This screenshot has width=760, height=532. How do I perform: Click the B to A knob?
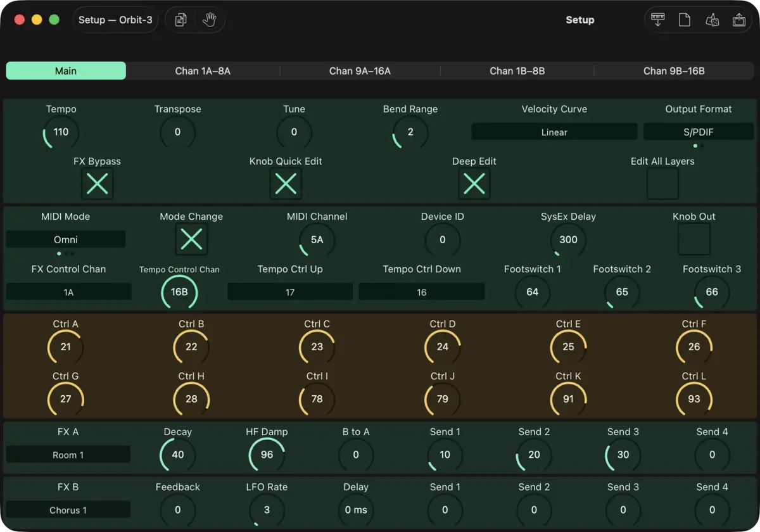[x=356, y=455]
